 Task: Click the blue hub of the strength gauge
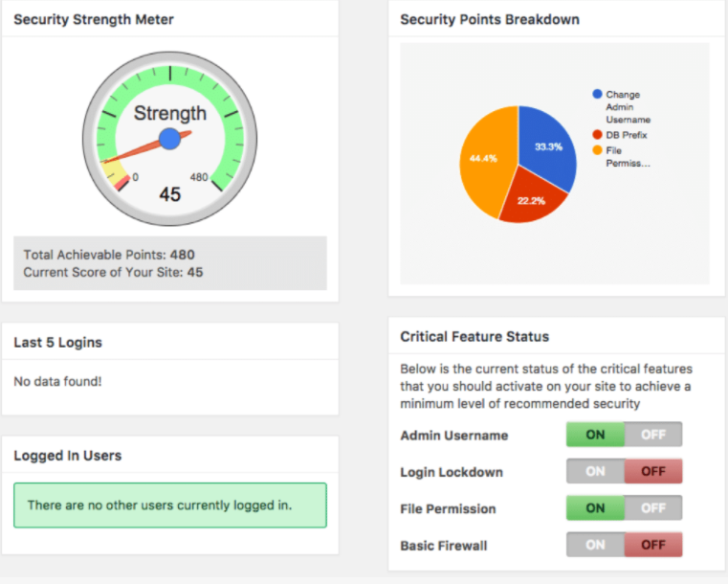click(170, 139)
